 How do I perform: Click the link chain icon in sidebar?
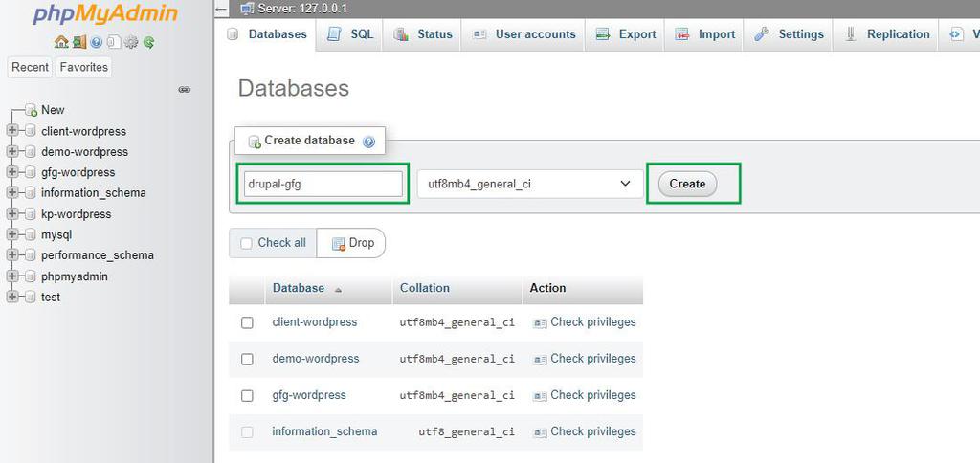[185, 89]
